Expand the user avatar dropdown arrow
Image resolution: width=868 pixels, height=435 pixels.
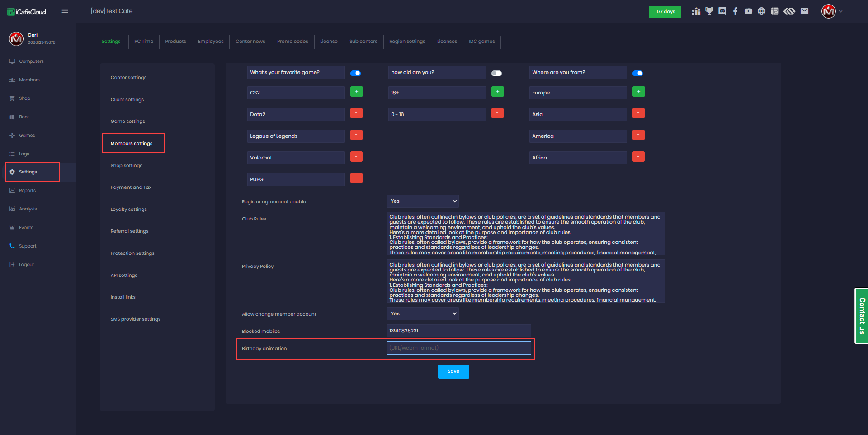coord(840,11)
